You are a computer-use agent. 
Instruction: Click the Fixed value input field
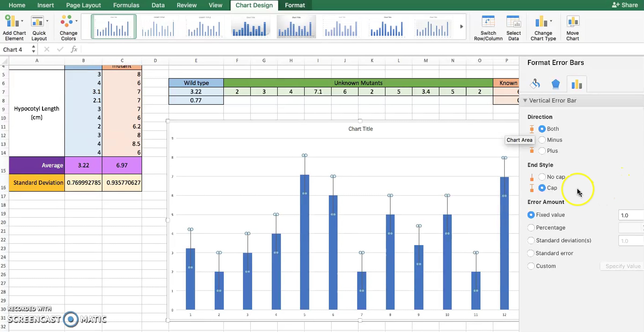click(x=631, y=215)
